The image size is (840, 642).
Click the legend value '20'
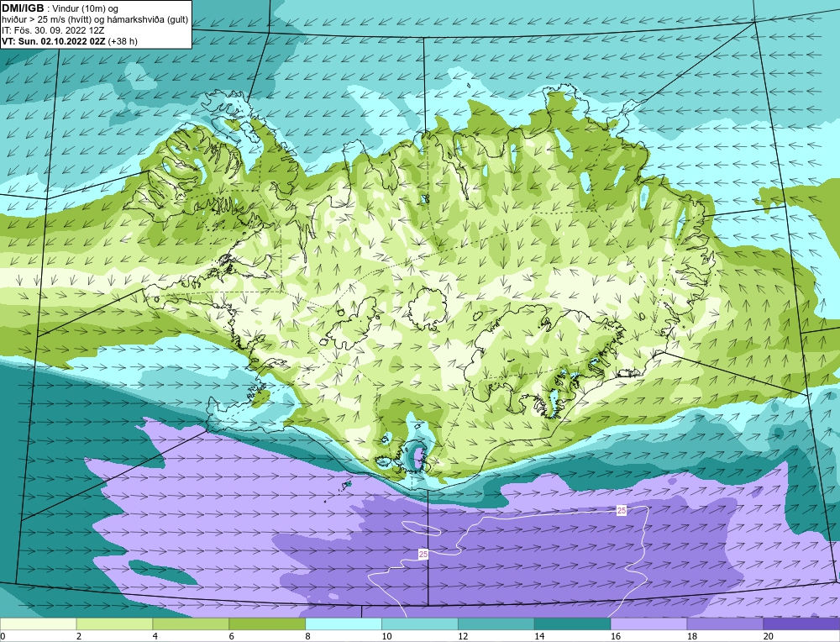point(768,636)
